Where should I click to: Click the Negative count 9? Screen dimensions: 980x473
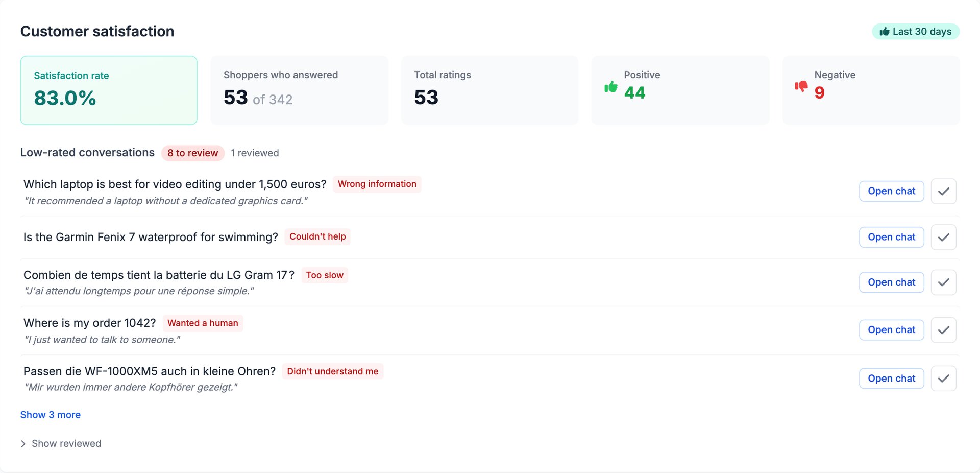pos(819,93)
